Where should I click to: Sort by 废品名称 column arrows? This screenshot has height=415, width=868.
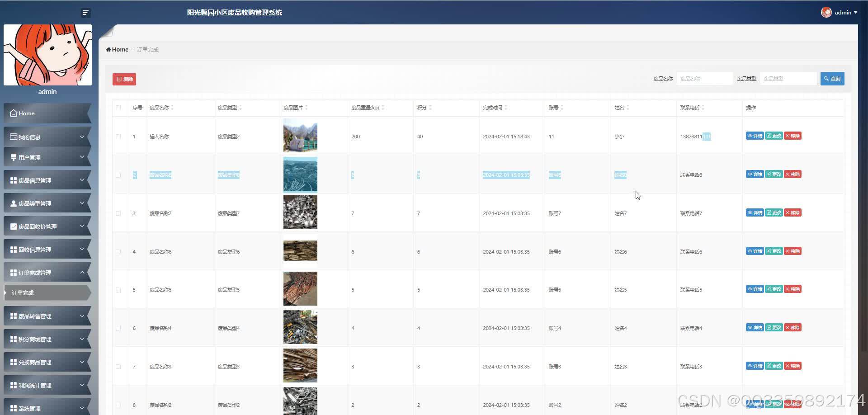pos(172,108)
